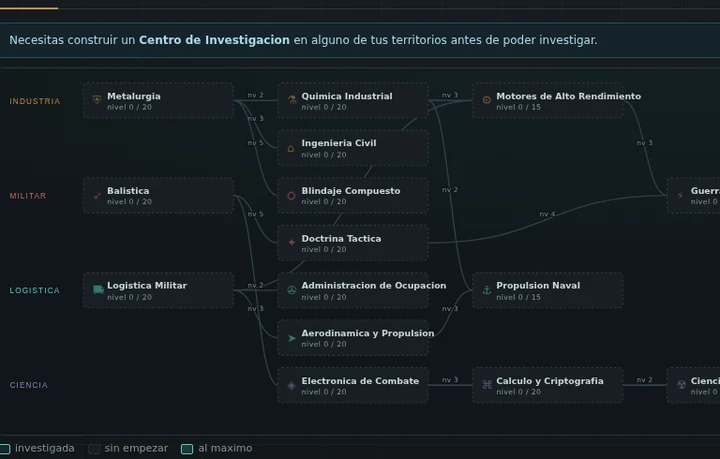Select the Logistica Militar research card
The height and width of the screenshot is (459, 720).
pos(158,290)
